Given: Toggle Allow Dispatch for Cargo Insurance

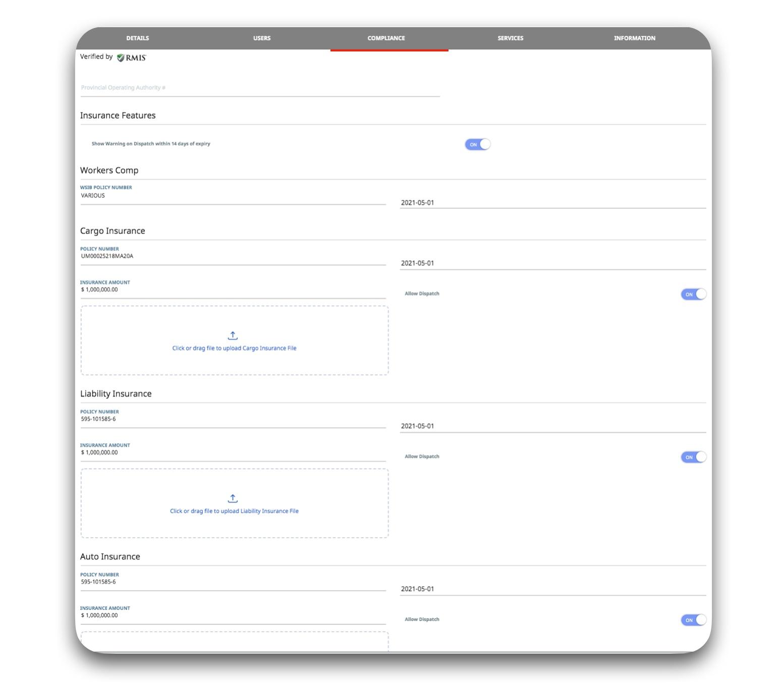Looking at the screenshot, I should pos(693,294).
